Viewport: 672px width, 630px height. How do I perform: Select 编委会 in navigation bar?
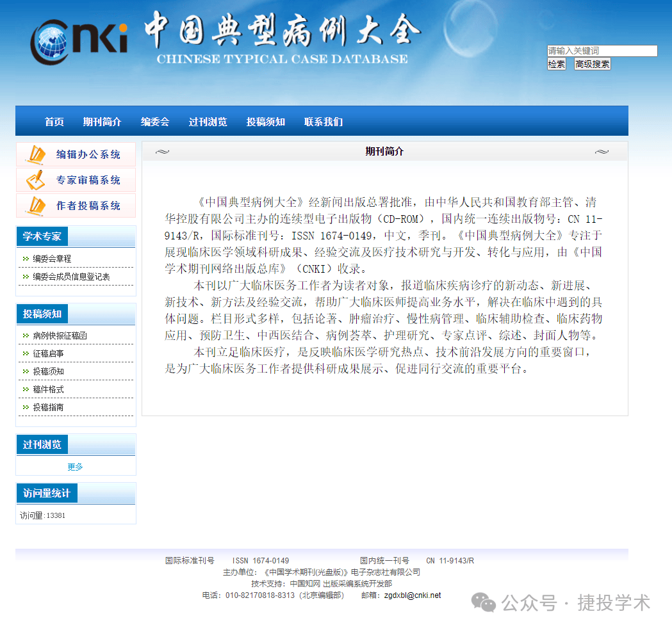pos(155,122)
